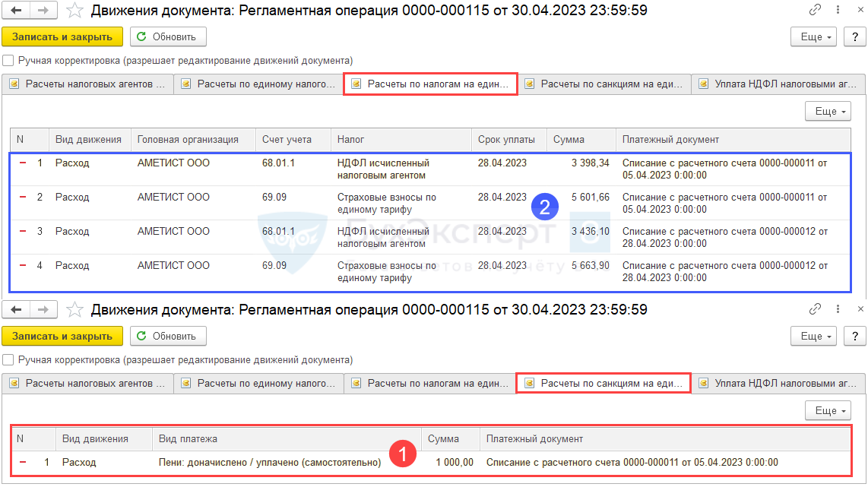Go forward arrow in lower window
868x487 pixels.
(x=43, y=309)
